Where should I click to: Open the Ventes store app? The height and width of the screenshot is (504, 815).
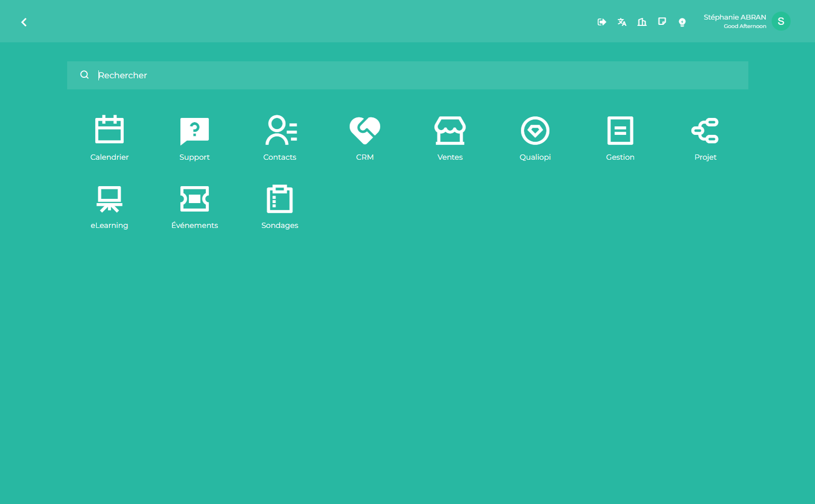tap(450, 138)
